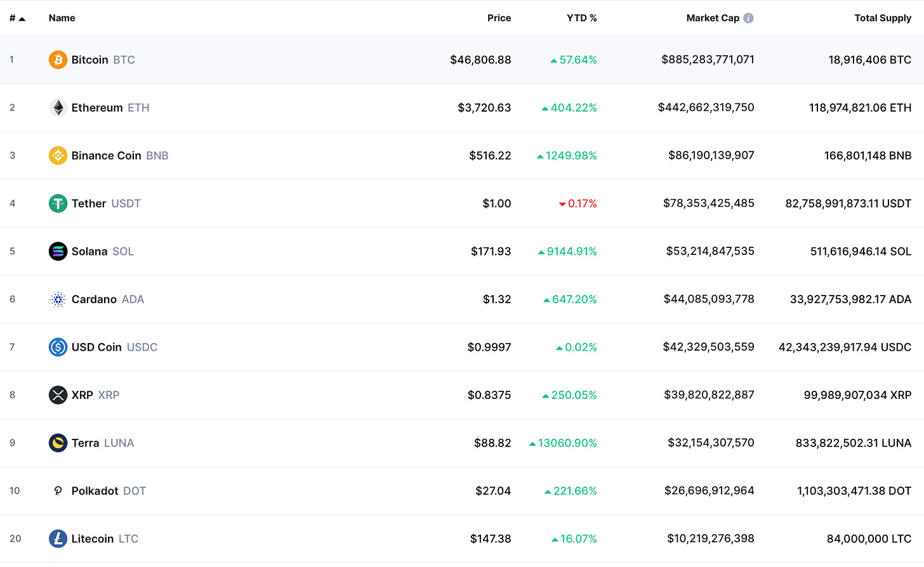This screenshot has height=567, width=924.
Task: Open the Cardano ADA link
Action: coord(108,299)
